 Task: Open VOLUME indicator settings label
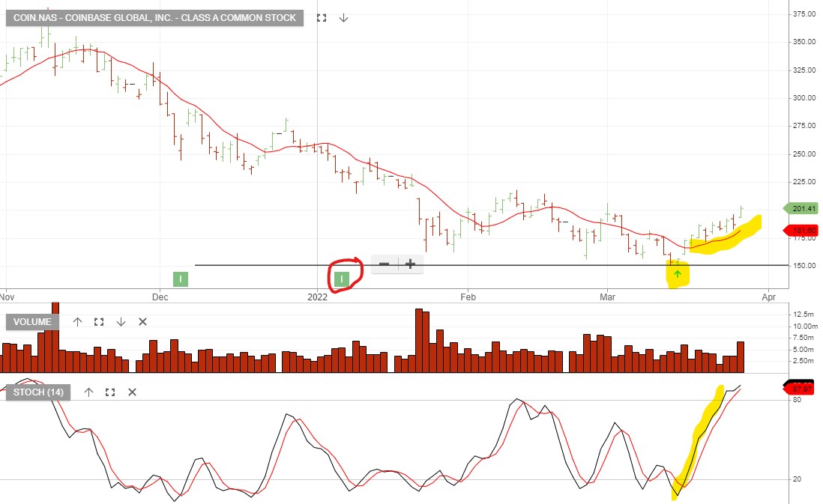point(32,322)
